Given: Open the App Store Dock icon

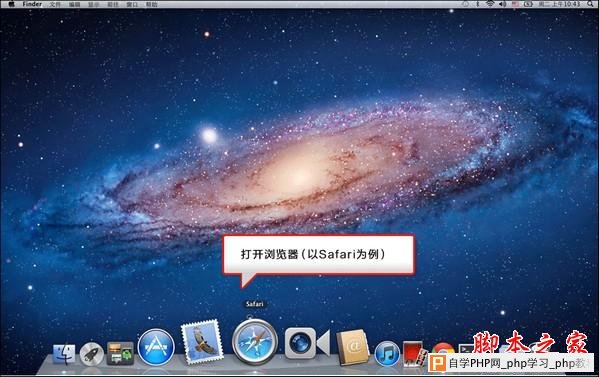Looking at the screenshot, I should point(156,347).
